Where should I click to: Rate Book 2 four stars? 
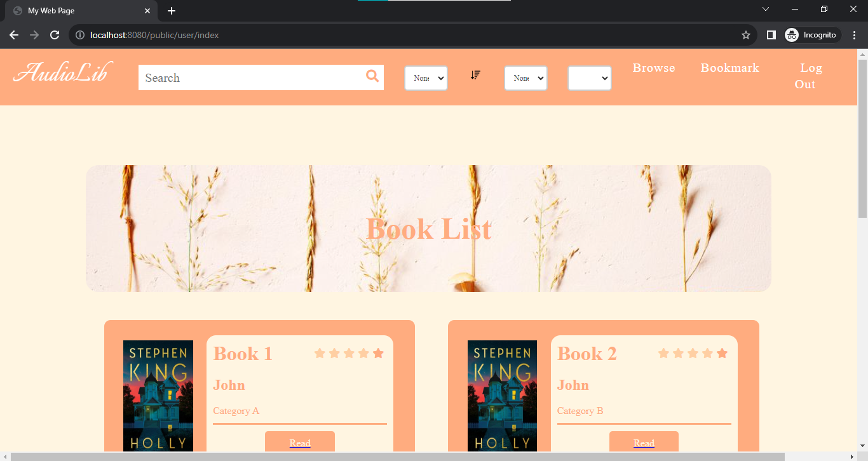point(707,353)
